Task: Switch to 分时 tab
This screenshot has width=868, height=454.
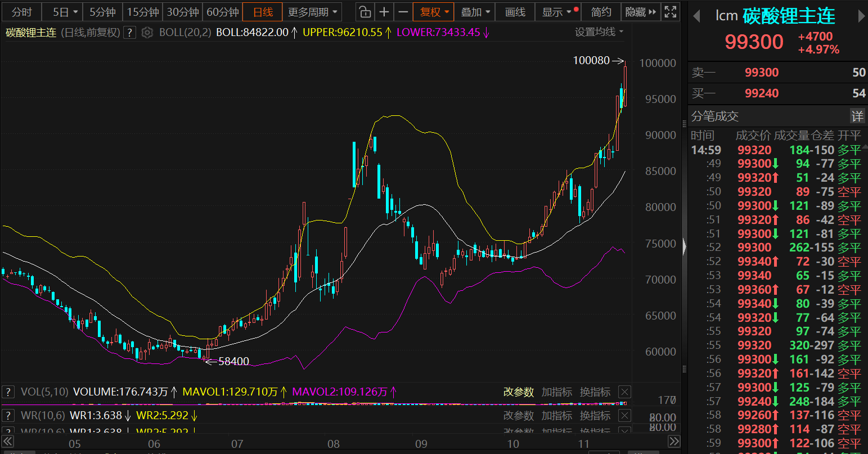Action: [x=22, y=12]
